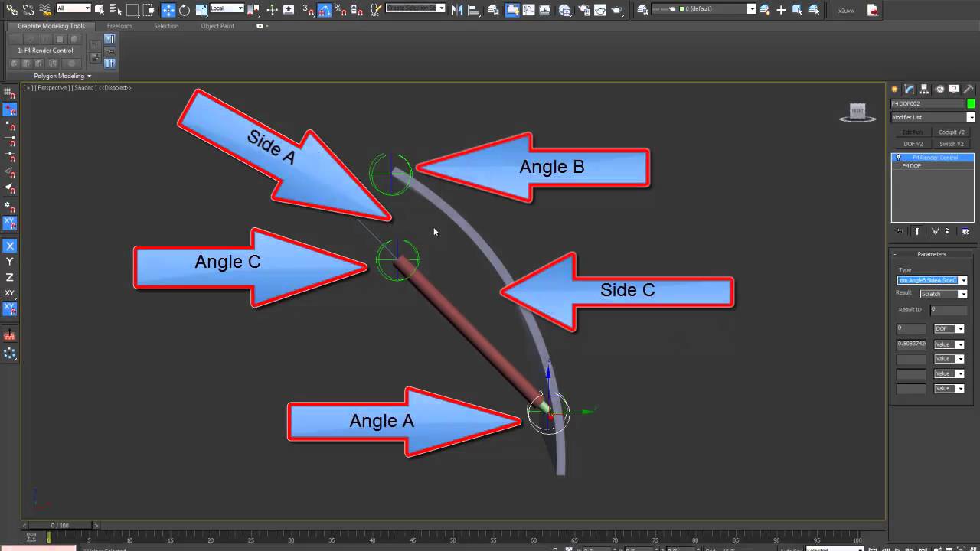Click Configure Modifier Sets icon
980x551 pixels.
point(965,230)
